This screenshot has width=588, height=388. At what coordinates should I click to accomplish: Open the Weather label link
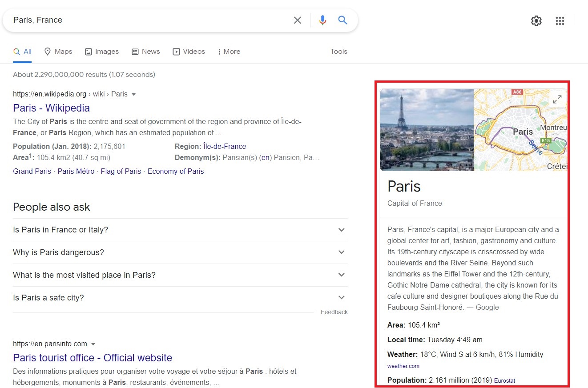click(402, 354)
